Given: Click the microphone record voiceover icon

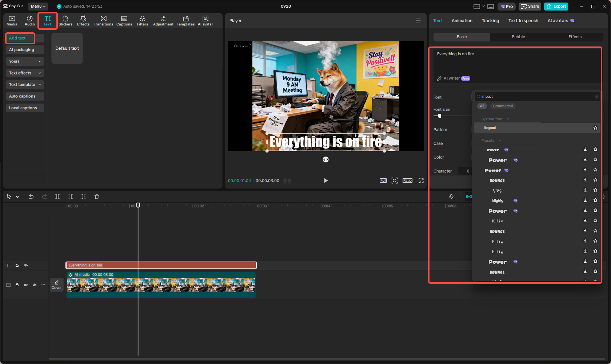Looking at the screenshot, I should point(451,197).
